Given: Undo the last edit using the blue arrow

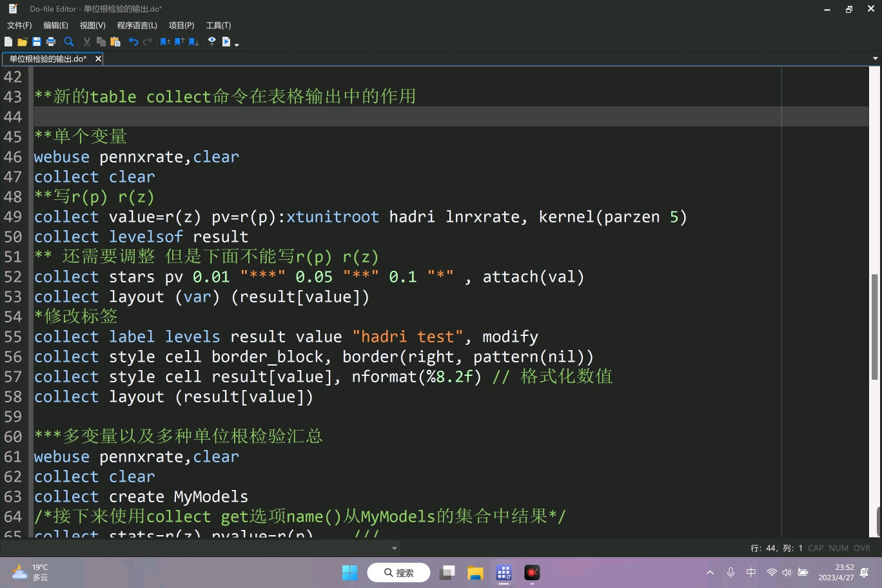Looking at the screenshot, I should [x=133, y=42].
